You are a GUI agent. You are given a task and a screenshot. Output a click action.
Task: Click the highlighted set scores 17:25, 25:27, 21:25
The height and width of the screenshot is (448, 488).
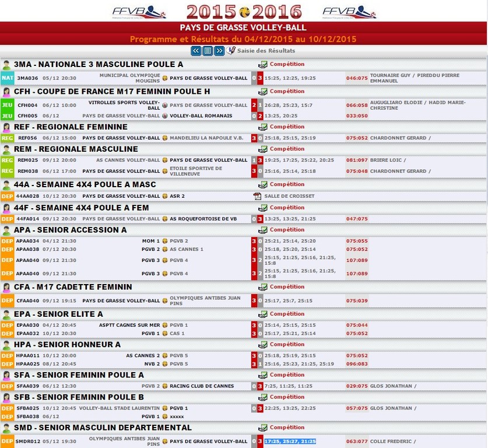click(290, 442)
